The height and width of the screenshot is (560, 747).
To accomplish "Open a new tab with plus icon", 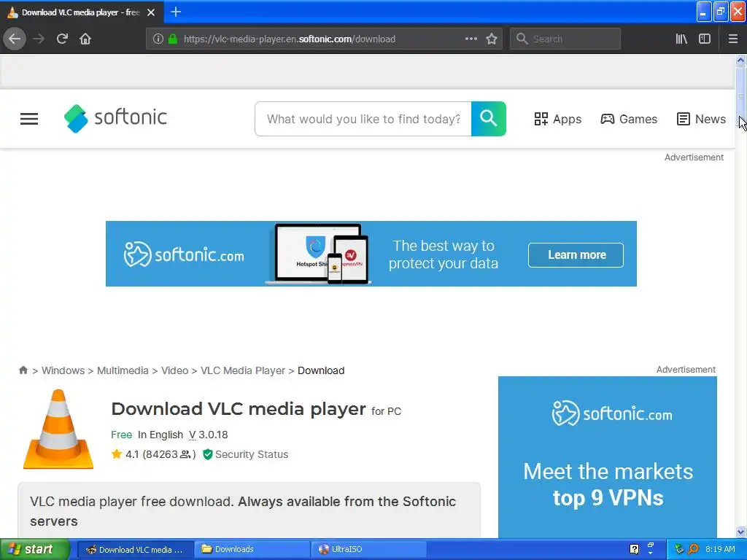I will point(176,12).
